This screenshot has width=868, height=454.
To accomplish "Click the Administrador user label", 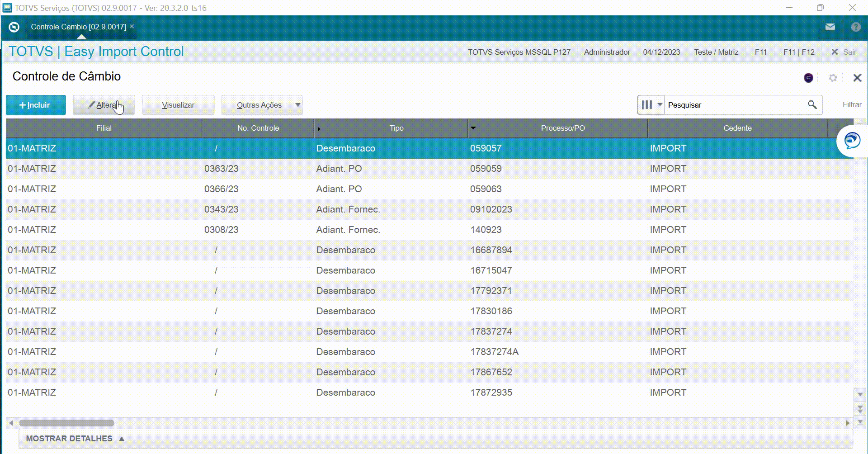I will click(607, 52).
